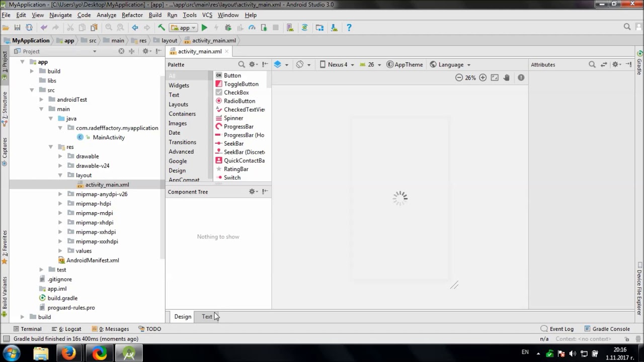
Task: Click the Make Project hammer icon
Action: tap(162, 28)
